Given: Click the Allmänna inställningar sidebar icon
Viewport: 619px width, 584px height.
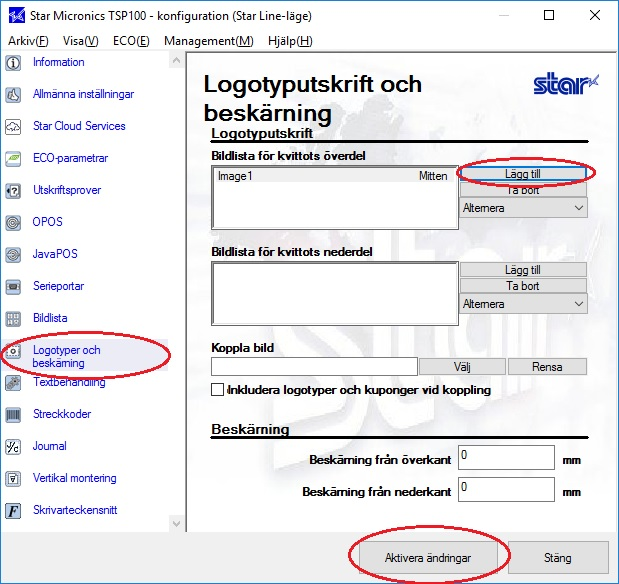Looking at the screenshot, I should 13,95.
